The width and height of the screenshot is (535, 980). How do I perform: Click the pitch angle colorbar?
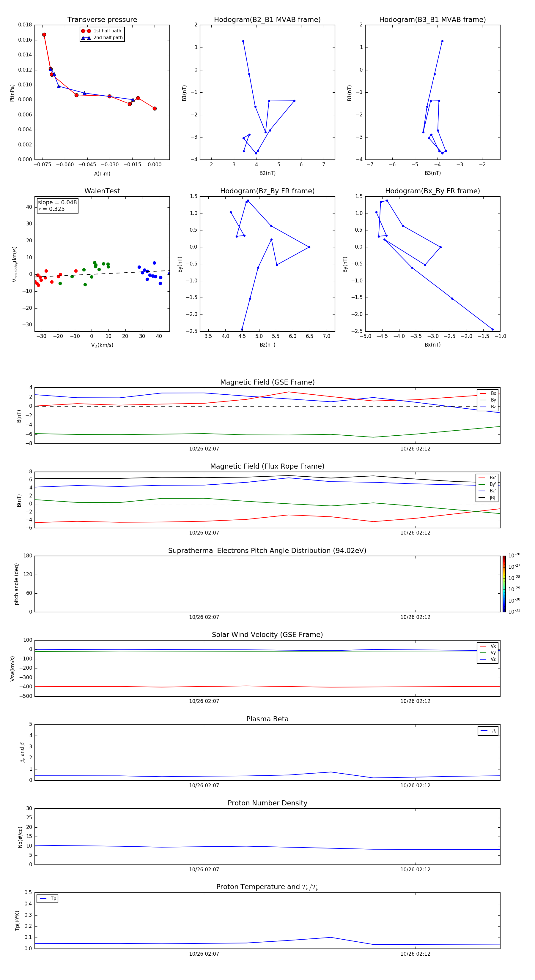(x=504, y=584)
